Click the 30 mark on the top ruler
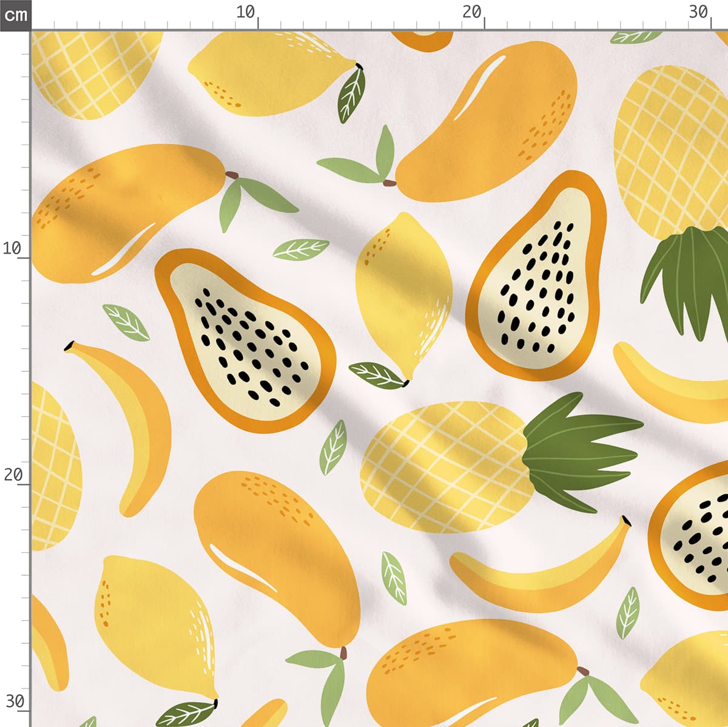This screenshot has width=728, height=727. (x=699, y=12)
